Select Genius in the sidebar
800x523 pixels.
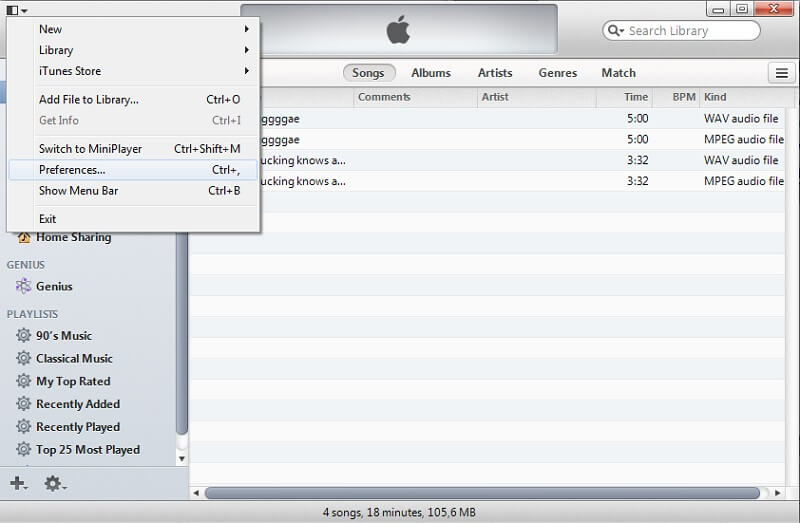tap(54, 286)
